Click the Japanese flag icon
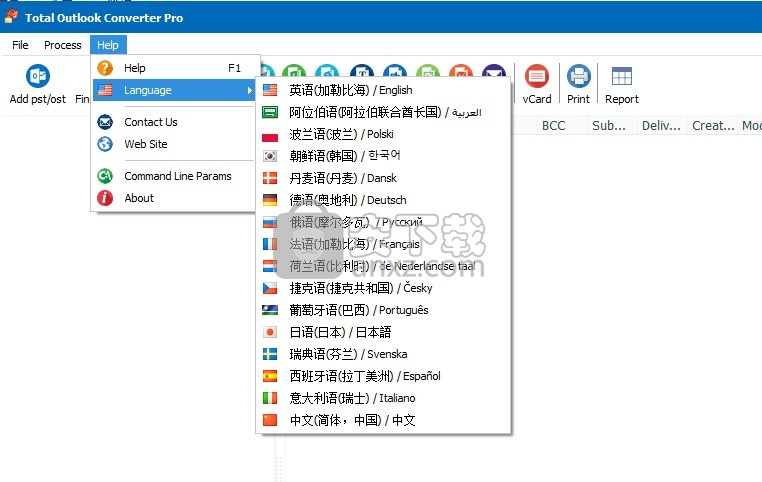762x482 pixels. 270,332
